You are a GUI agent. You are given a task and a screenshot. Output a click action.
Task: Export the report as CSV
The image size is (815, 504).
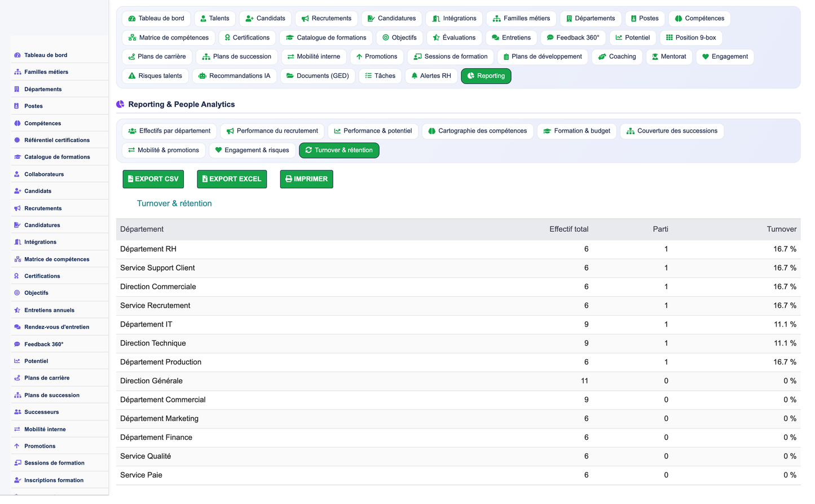coord(153,179)
